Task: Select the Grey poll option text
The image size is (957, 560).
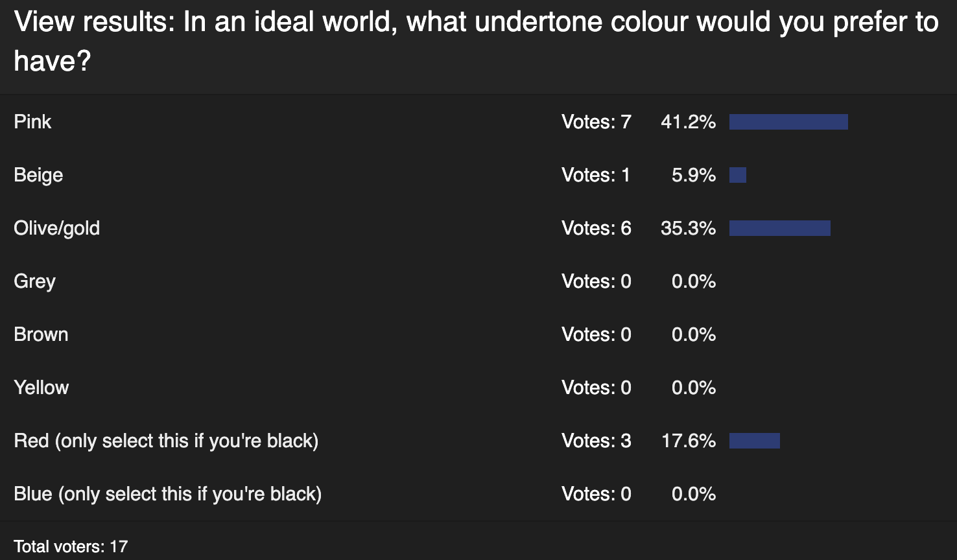Action: [x=35, y=281]
